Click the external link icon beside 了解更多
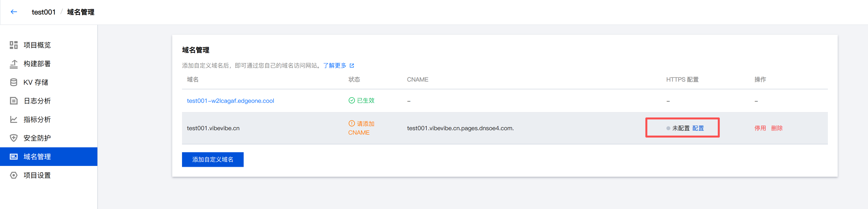 tap(352, 66)
